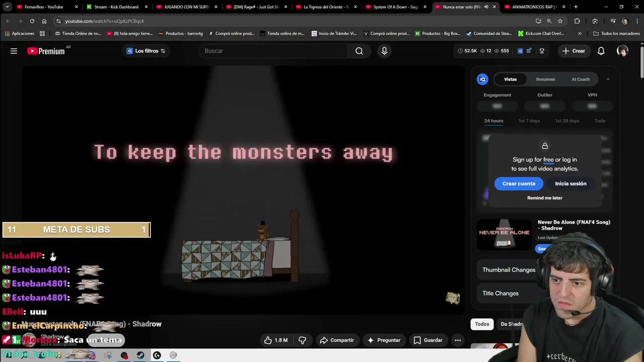Open the Kick.com Chat Overlay bookmark
This screenshot has height=362, width=644.
541,34
